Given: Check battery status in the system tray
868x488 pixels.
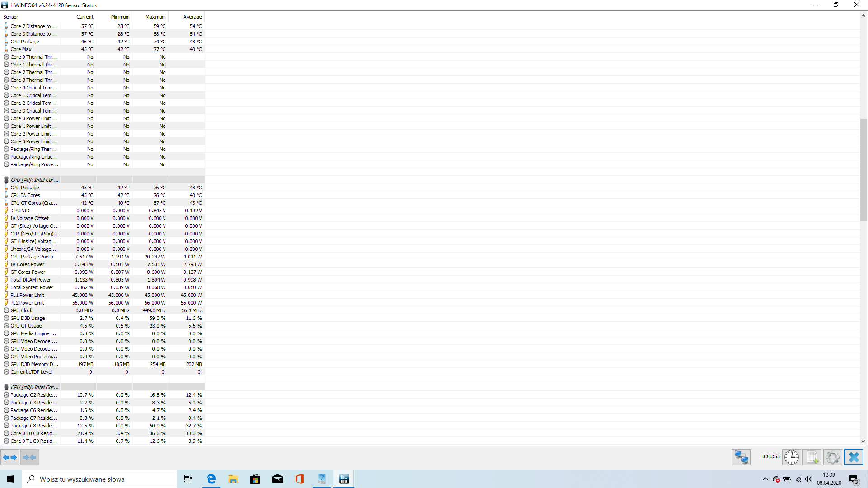Looking at the screenshot, I should coord(787,479).
